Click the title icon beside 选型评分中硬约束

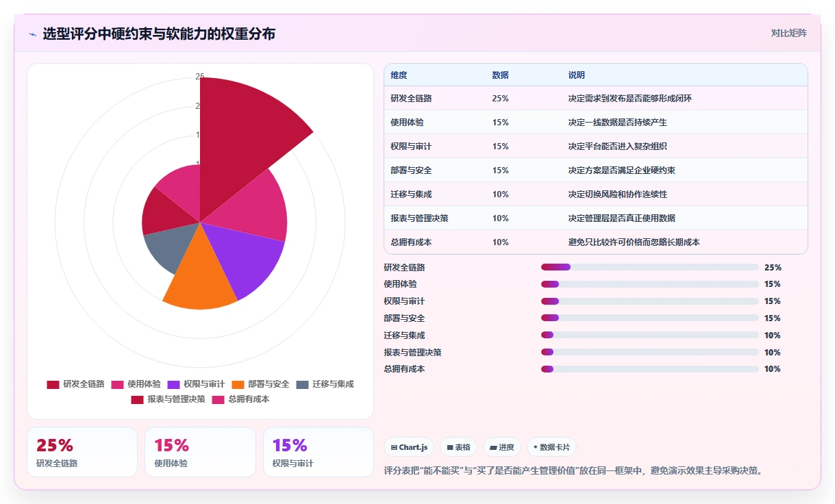click(32, 34)
